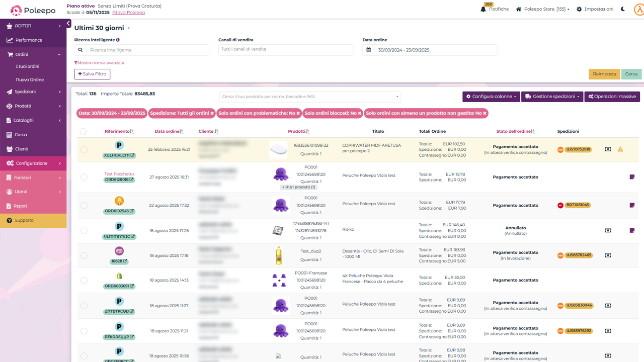Viewport: 644px width, 362px height.
Task: Open Report in the sidebar
Action: tap(33, 206)
